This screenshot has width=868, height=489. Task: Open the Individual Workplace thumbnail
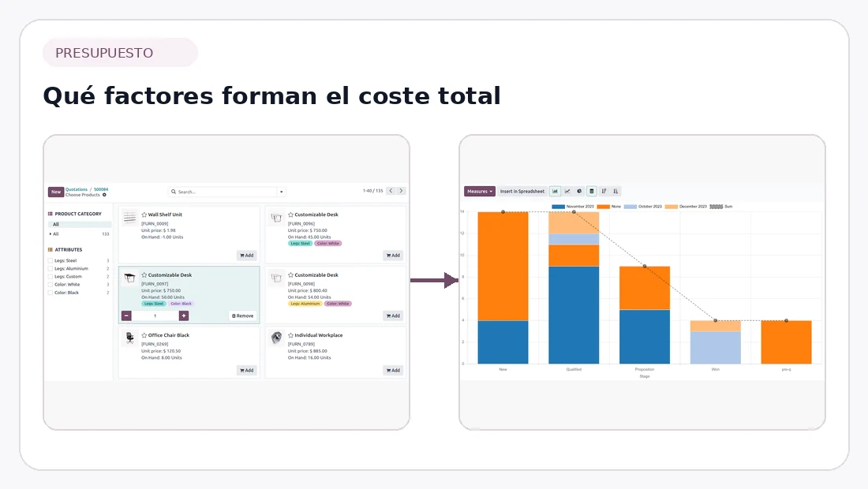(276, 338)
